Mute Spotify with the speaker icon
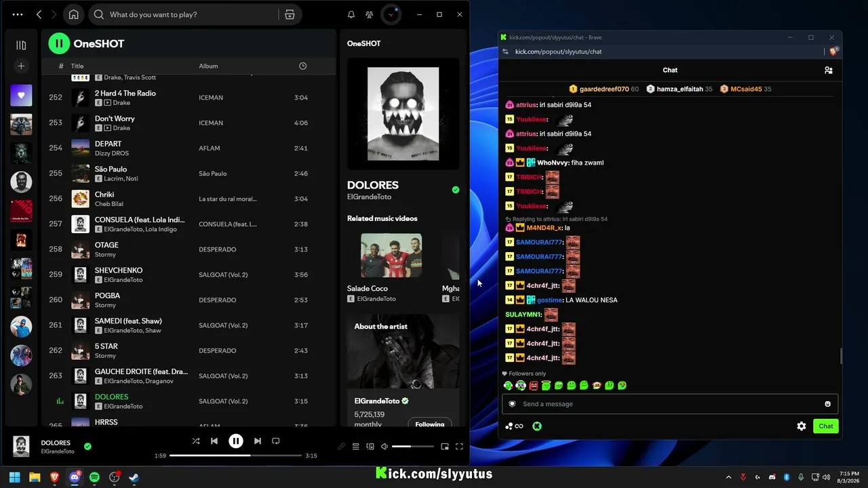868x488 pixels. pyautogui.click(x=384, y=447)
